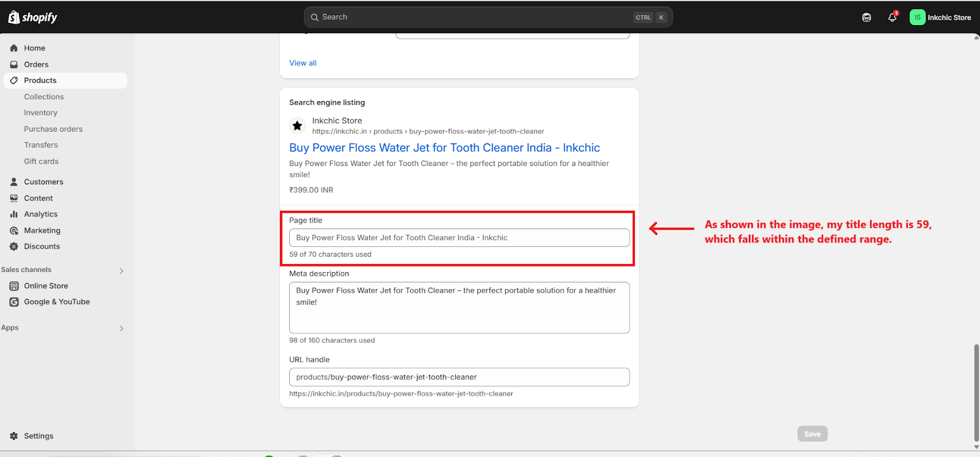Screen dimensions: 980x457
Task: Click the '98 of 160 characters used' text
Action: tap(332, 341)
